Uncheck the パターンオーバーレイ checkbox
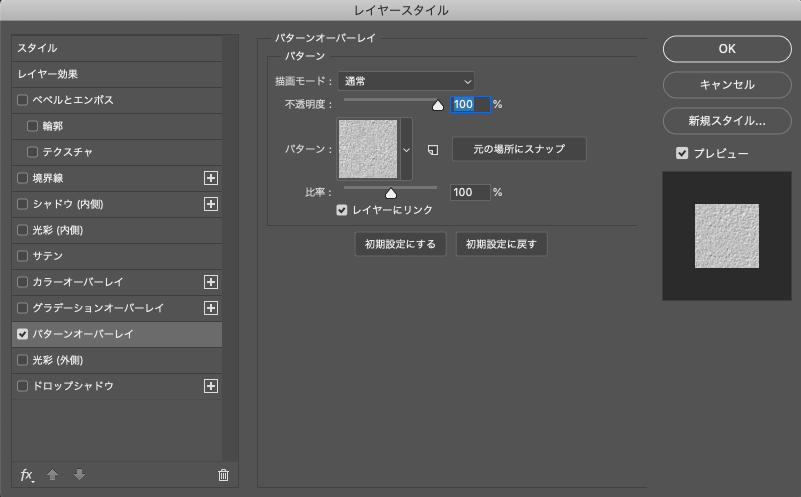 click(x=22, y=334)
